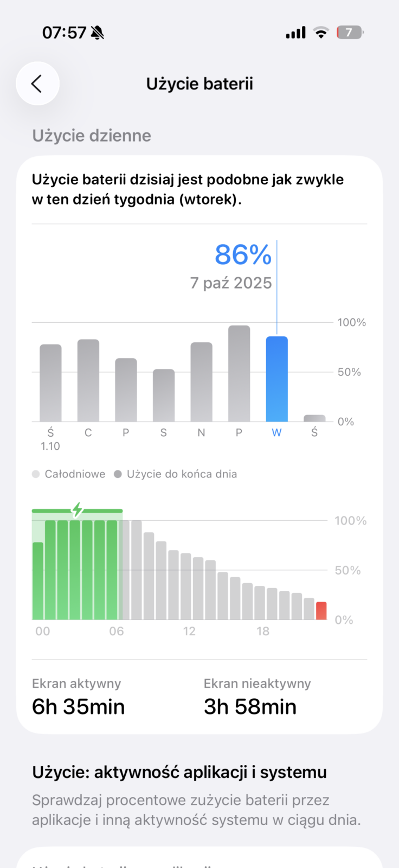Select the Thursday (C) usage bar
Viewport: 399px width, 868px height.
88,380
